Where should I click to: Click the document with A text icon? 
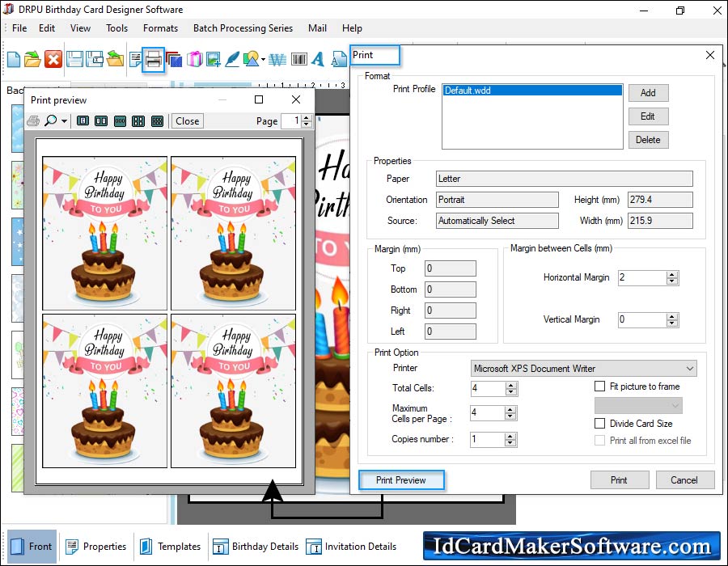tap(338, 59)
